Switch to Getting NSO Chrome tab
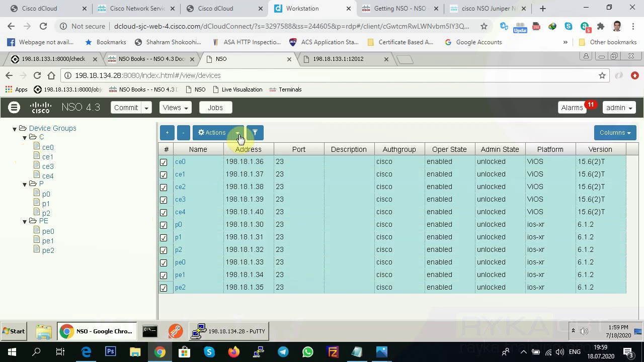Image resolution: width=644 pixels, height=362 pixels. [x=400, y=9]
